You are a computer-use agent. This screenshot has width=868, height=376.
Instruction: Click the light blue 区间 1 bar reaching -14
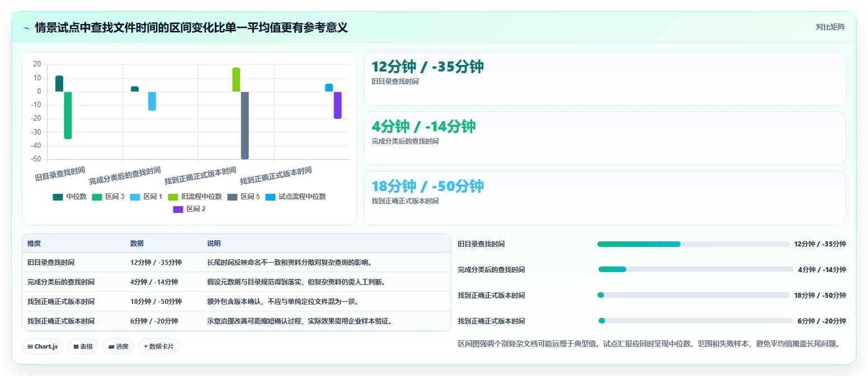152,101
